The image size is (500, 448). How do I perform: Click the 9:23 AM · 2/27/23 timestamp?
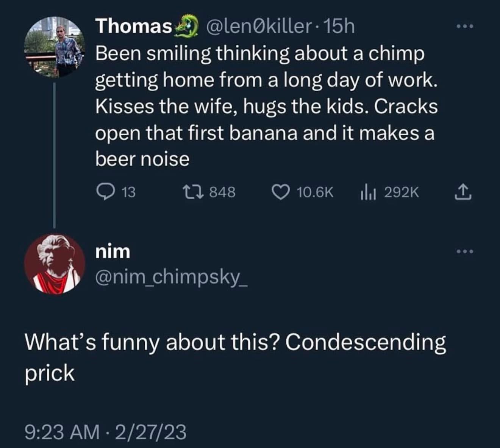[x=106, y=432]
